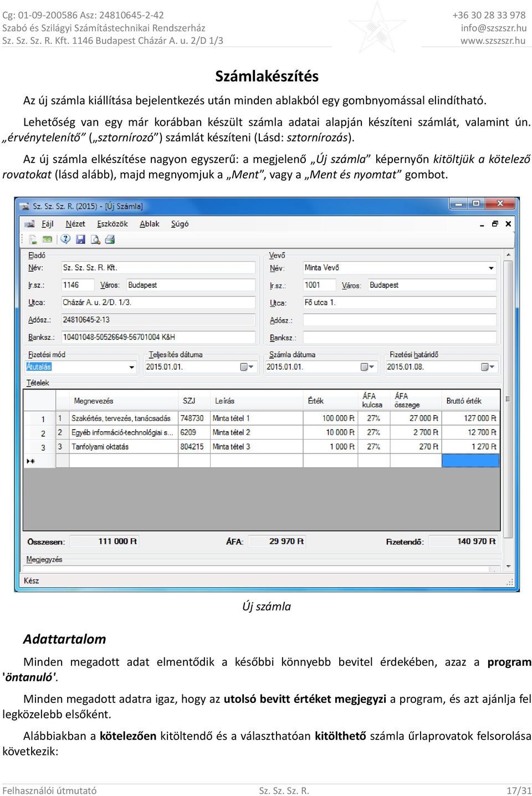Open Teljesítés dátuma date picker
532x796 pixels.
point(247,367)
